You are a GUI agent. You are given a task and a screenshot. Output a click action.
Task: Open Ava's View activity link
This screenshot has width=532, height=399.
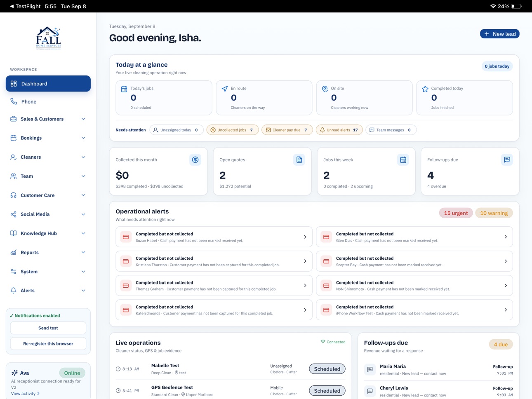pyautogui.click(x=25, y=394)
